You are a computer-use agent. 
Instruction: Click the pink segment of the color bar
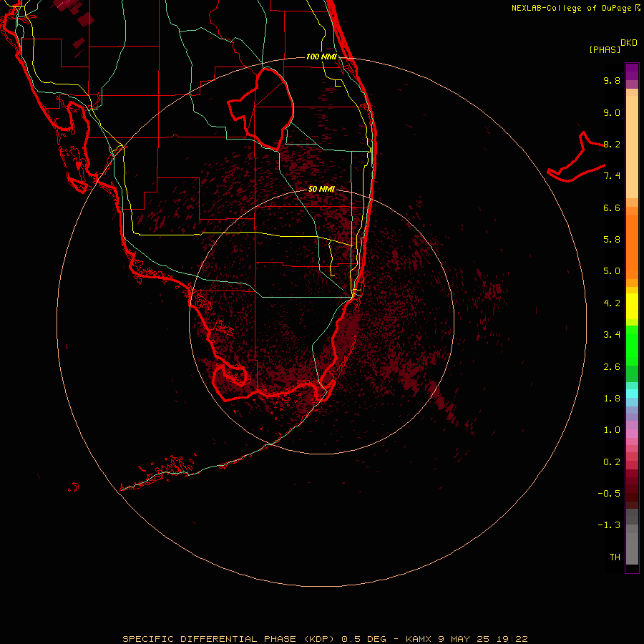coord(632,434)
